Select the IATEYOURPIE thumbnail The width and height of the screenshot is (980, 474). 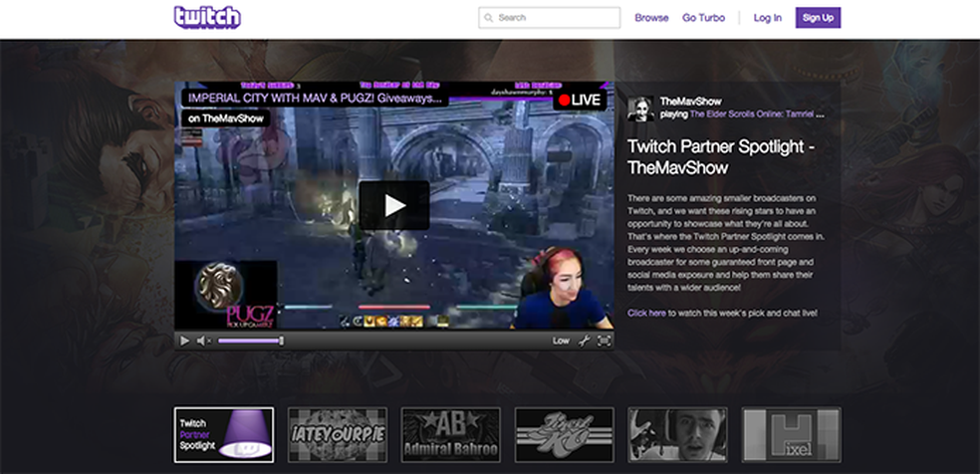[338, 435]
